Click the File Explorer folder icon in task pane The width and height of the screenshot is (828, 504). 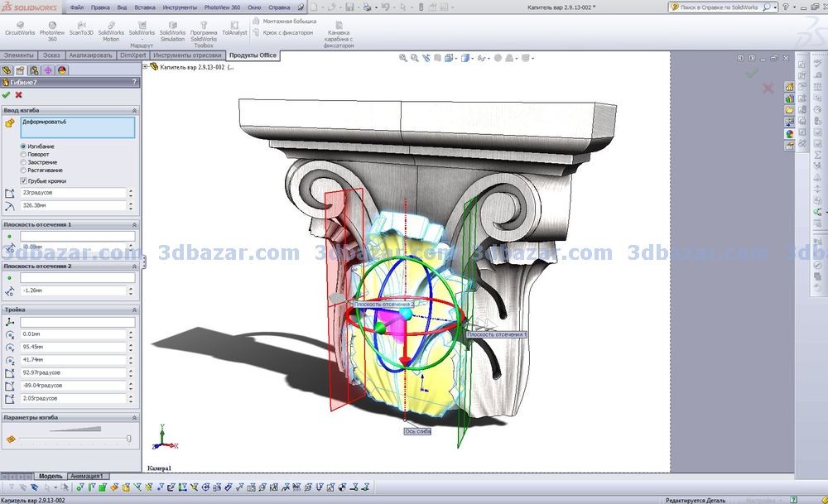pos(790,109)
